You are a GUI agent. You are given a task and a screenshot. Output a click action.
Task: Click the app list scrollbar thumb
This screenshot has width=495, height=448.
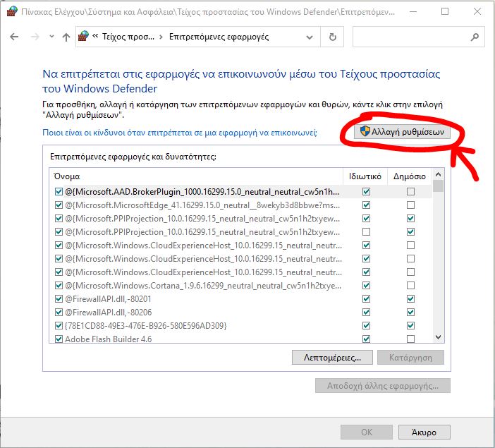tap(438, 186)
